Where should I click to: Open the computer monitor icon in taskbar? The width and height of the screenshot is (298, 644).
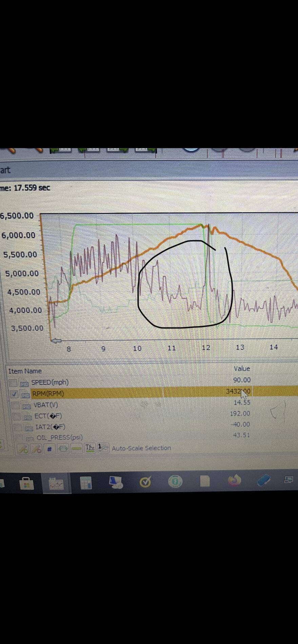pos(116,482)
